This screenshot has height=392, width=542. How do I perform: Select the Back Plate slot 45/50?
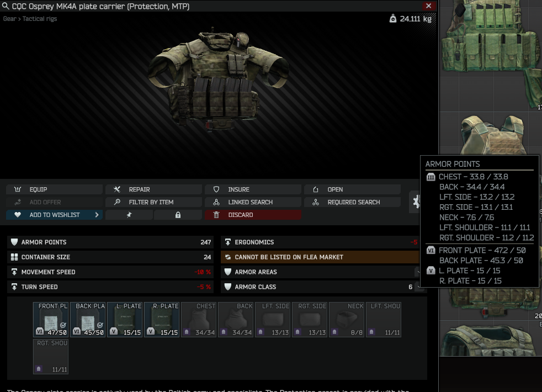88,320
